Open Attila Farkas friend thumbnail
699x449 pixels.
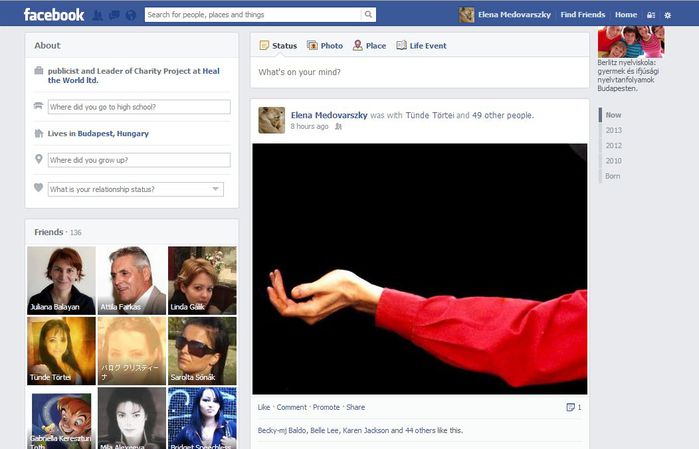tap(132, 280)
